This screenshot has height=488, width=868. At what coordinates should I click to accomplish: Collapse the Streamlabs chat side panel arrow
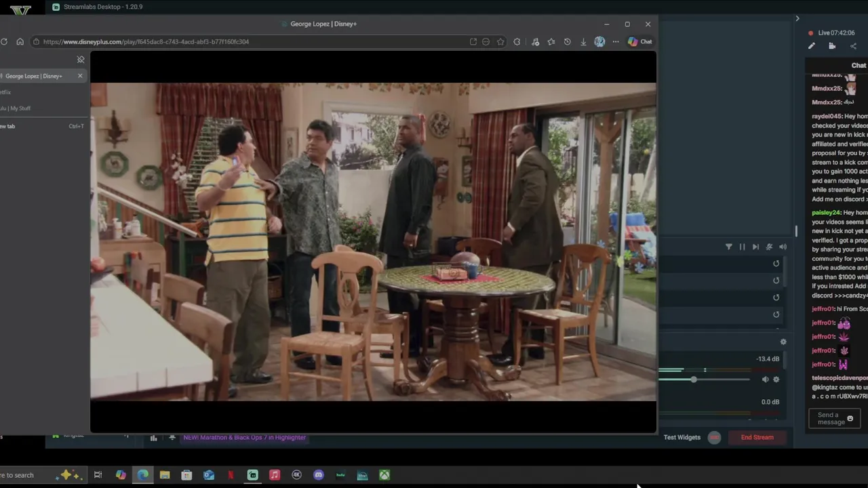coord(797,18)
